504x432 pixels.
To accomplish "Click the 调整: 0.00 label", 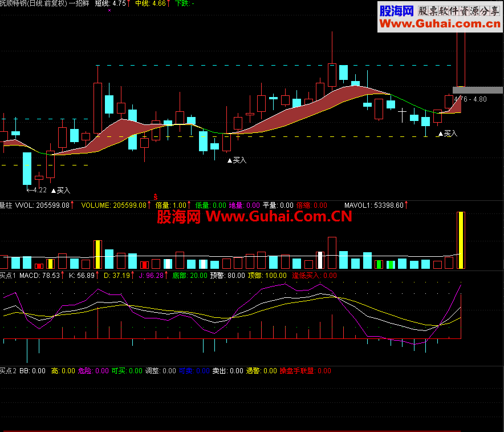I will (160, 371).
